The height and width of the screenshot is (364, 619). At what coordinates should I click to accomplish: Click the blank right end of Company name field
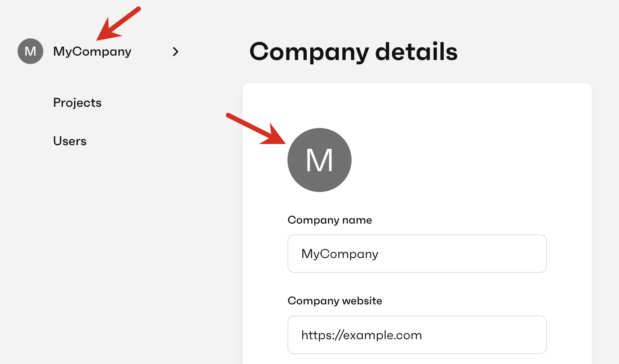pos(500,254)
